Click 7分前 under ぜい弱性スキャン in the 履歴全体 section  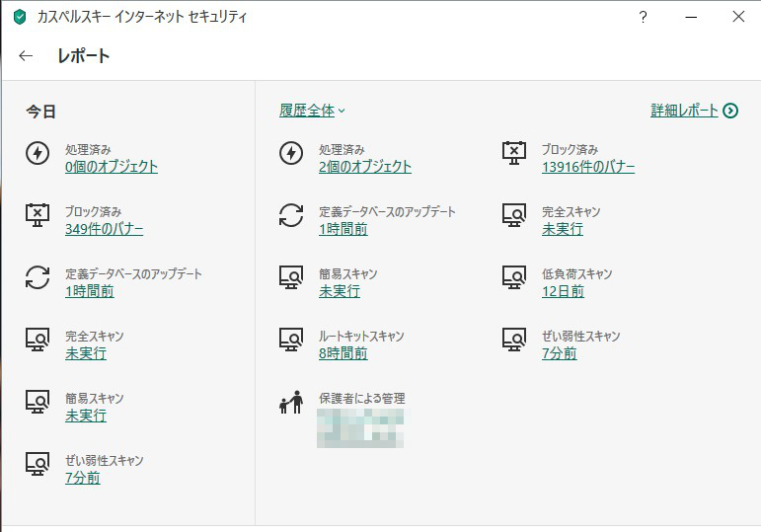point(560,353)
